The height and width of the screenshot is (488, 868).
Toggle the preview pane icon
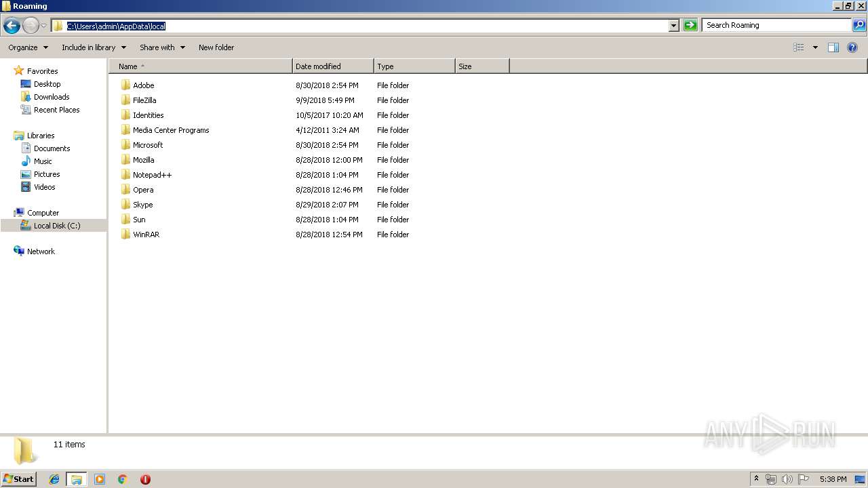(833, 47)
